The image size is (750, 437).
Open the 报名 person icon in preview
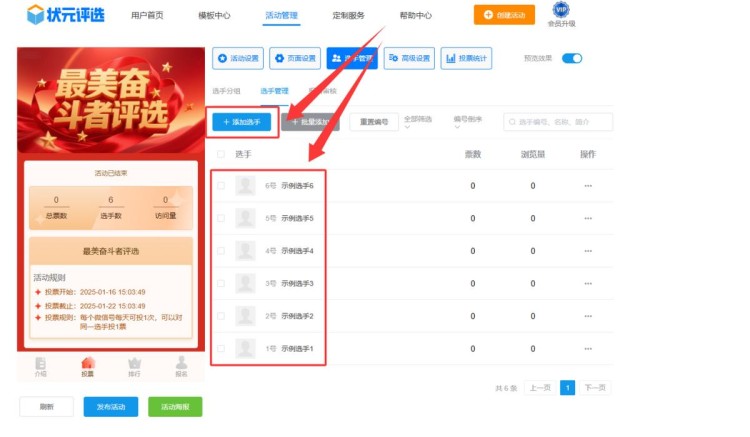click(x=181, y=366)
